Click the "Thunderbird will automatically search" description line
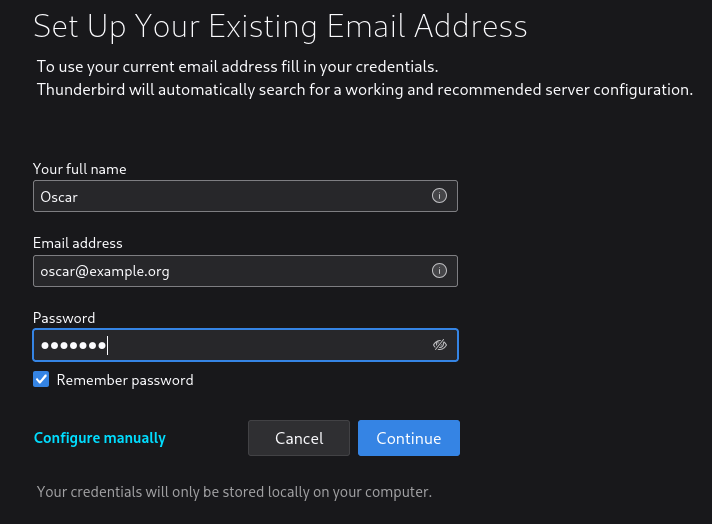Screen dimensions: 712x524 pyautogui.click(x=365, y=90)
